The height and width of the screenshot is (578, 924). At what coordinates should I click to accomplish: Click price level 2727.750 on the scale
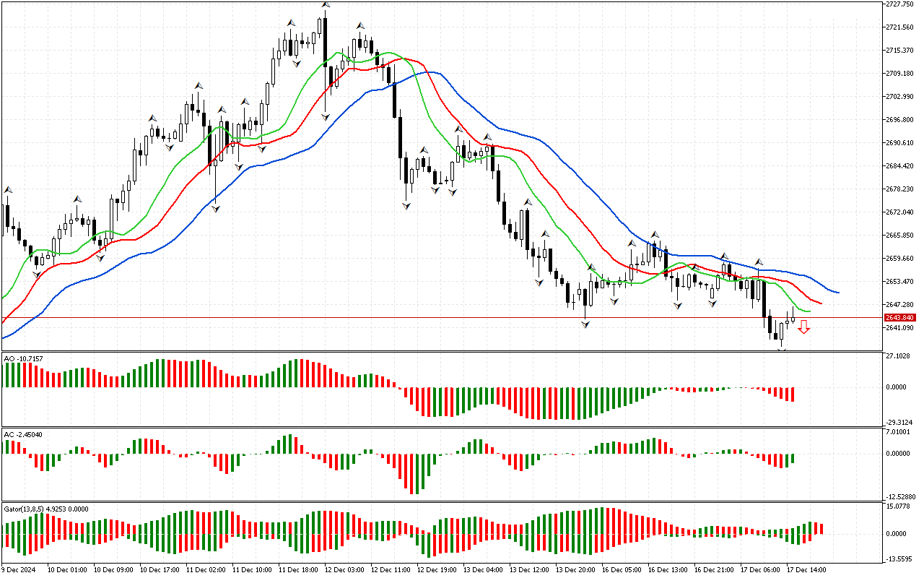[x=899, y=4]
